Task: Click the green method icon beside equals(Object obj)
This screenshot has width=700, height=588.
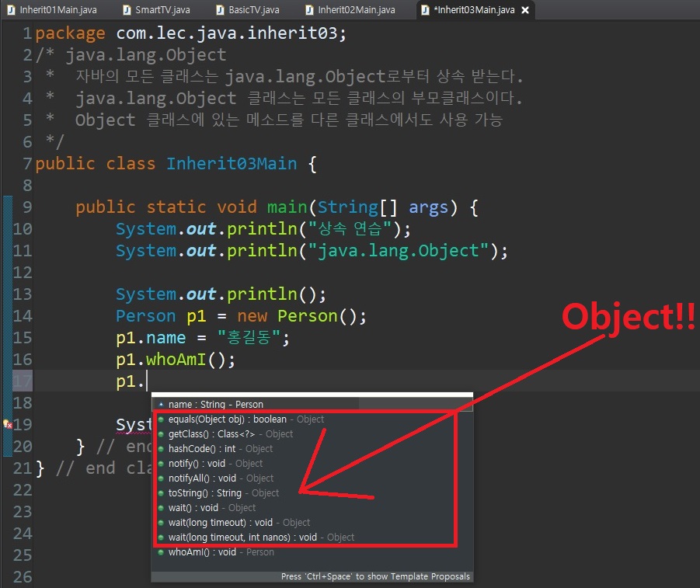Action: coord(161,419)
